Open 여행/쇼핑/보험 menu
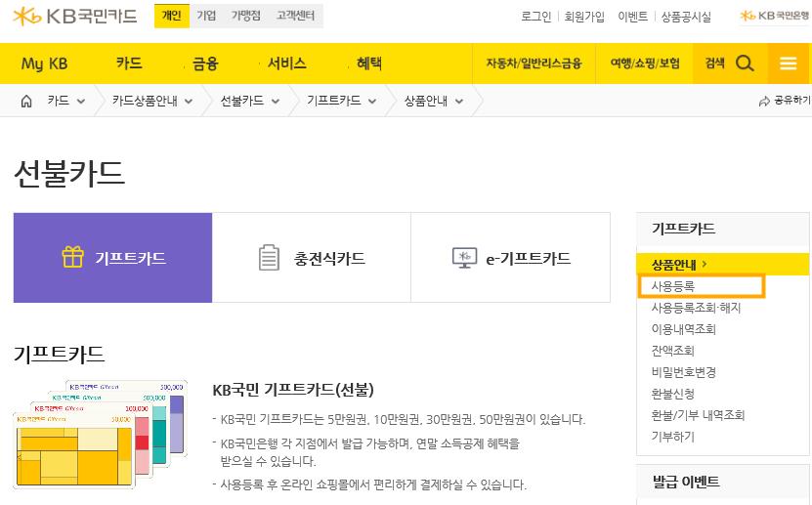The width and height of the screenshot is (812, 505). 645,63
